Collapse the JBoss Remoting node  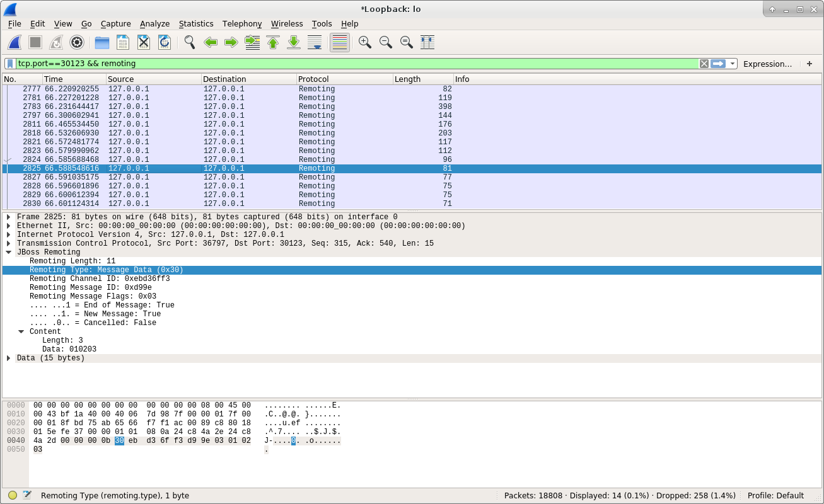[9, 253]
